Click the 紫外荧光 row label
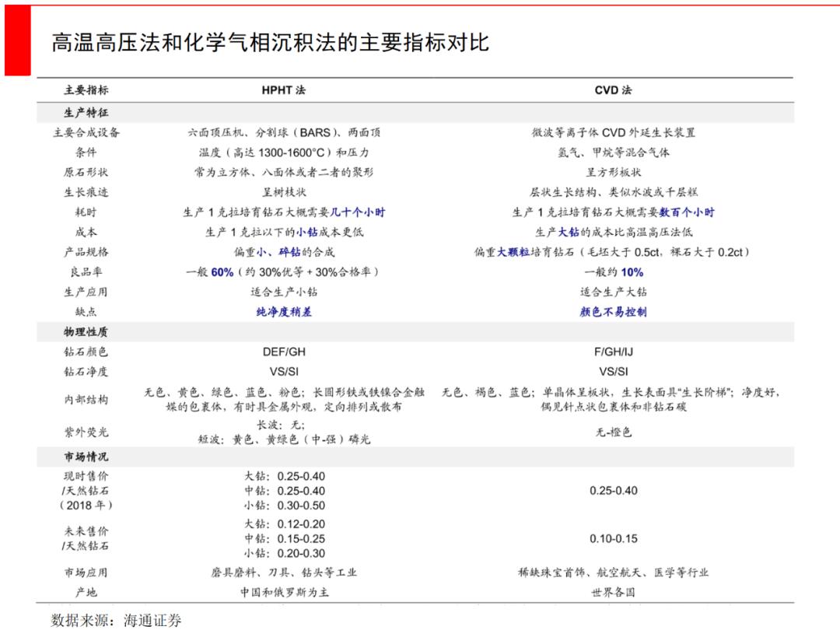This screenshot has height=630, width=840. (x=86, y=432)
